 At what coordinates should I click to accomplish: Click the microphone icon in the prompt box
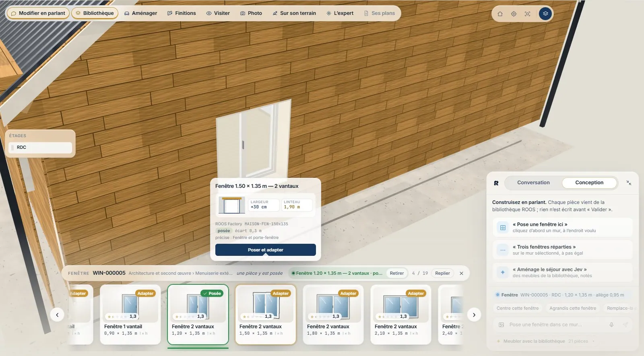point(611,325)
